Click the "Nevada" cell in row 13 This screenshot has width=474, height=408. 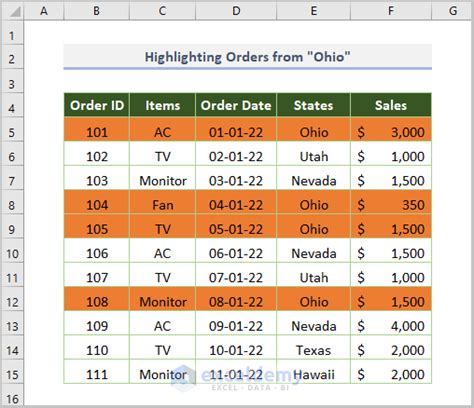(314, 323)
